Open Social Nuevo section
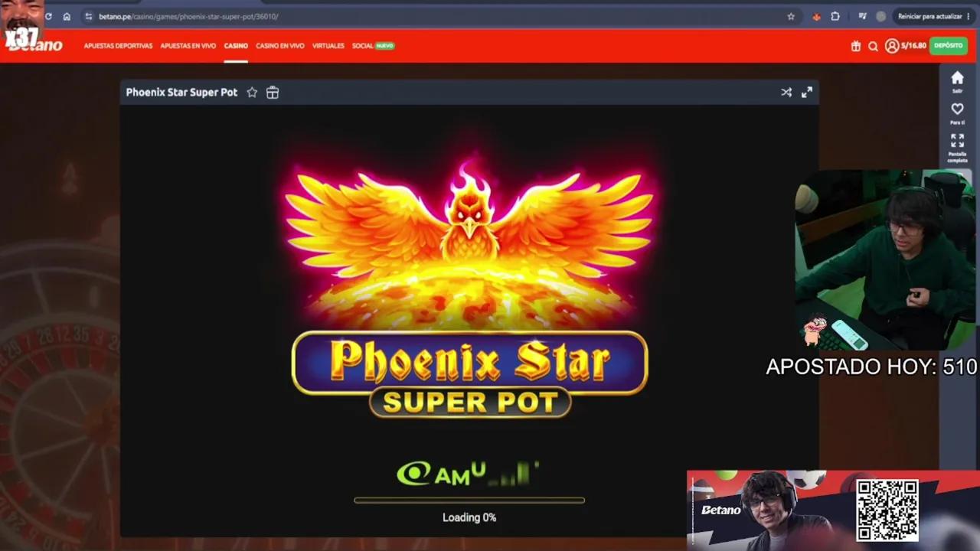Viewport: 980px width, 551px height. (373, 46)
